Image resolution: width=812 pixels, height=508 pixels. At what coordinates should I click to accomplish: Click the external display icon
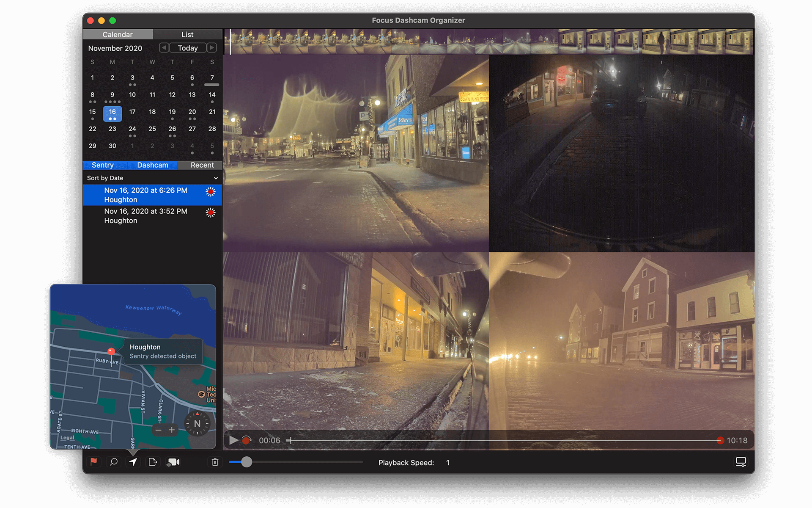tap(741, 462)
